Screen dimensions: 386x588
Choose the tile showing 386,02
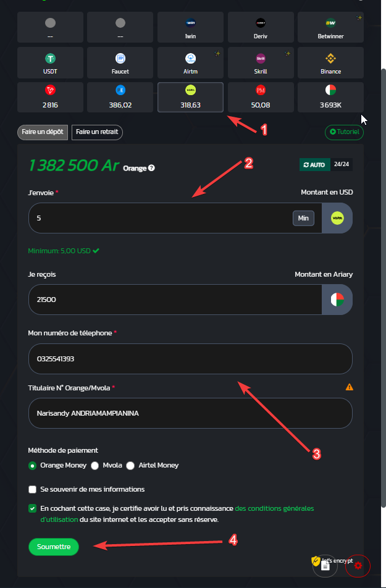tap(120, 97)
